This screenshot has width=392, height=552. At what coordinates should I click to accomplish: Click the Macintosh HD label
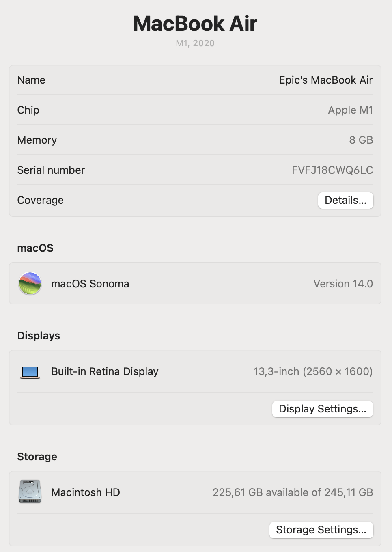coord(86,492)
